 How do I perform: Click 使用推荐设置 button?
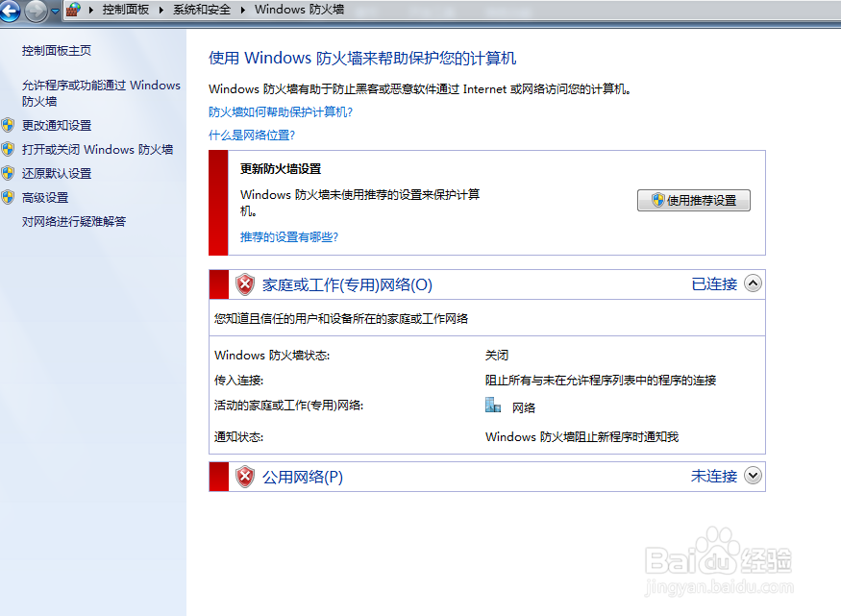coord(694,200)
